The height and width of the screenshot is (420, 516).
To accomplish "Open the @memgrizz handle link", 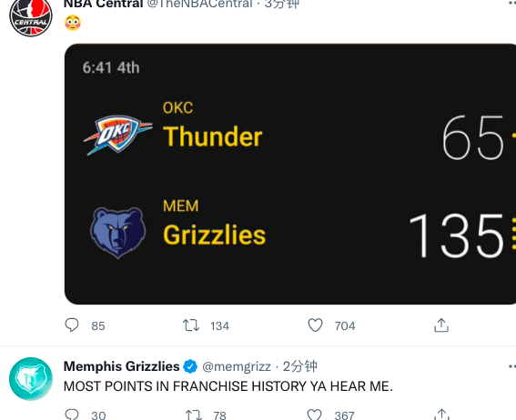I will click(x=237, y=366).
